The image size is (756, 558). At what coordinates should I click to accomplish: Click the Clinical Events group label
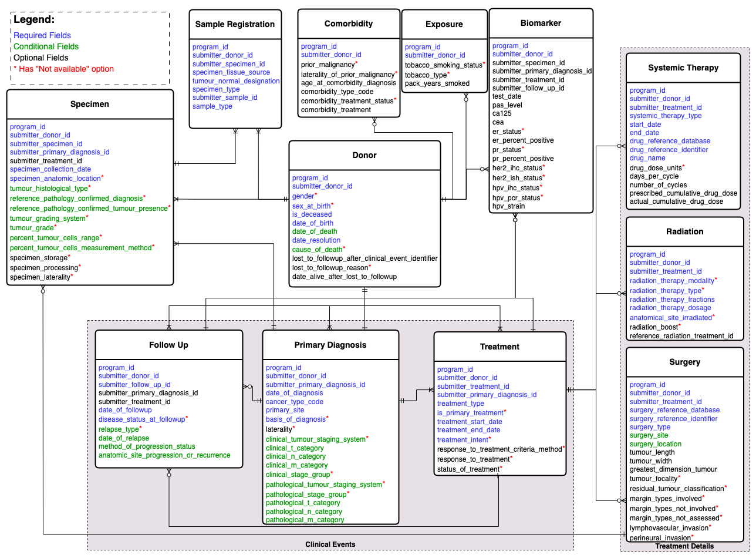(330, 544)
